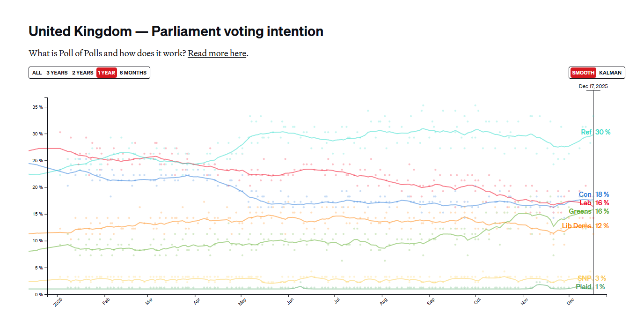Click the Greens 16 % legend label

coord(588,211)
